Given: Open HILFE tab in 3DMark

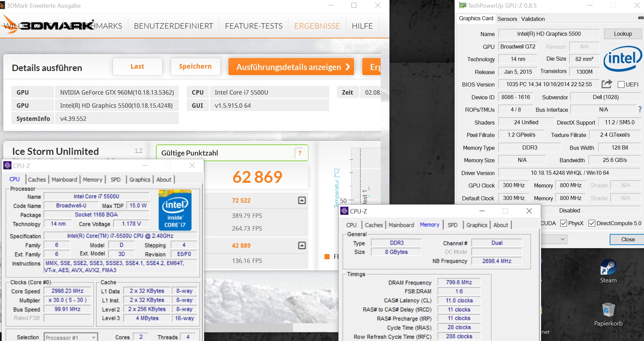Looking at the screenshot, I should [x=362, y=26].
